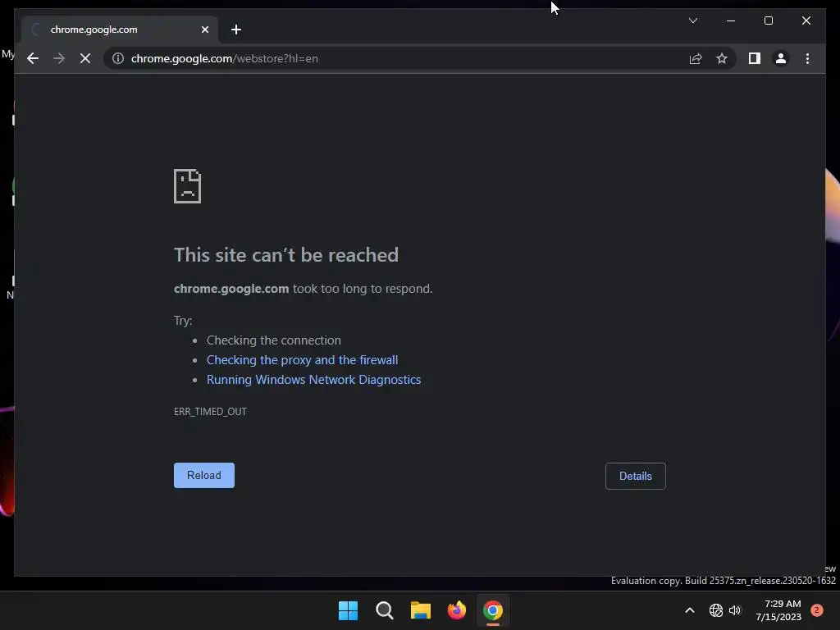Click 'chrome.google.com' bold text in error message
Viewport: 840px width, 630px height.
point(231,288)
